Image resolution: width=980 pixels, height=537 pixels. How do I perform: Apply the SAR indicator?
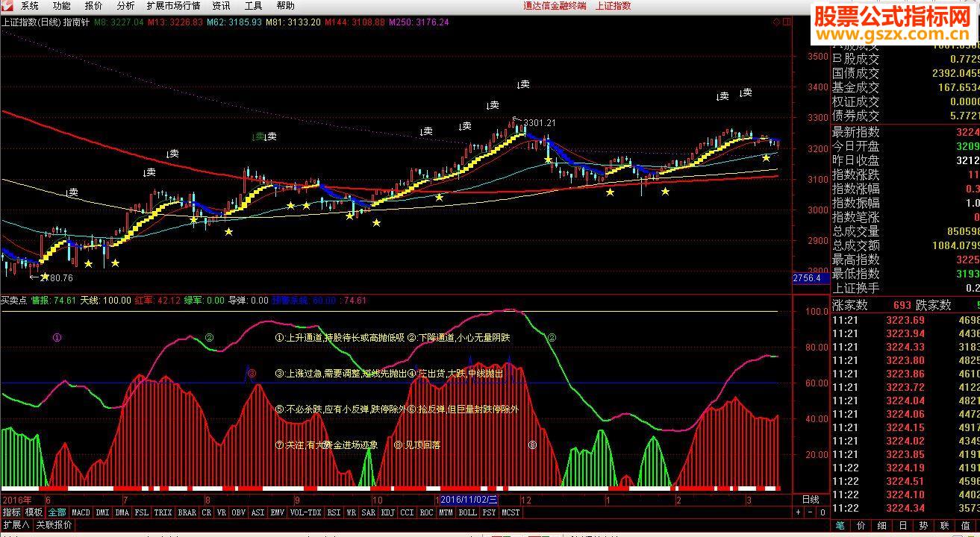point(369,513)
